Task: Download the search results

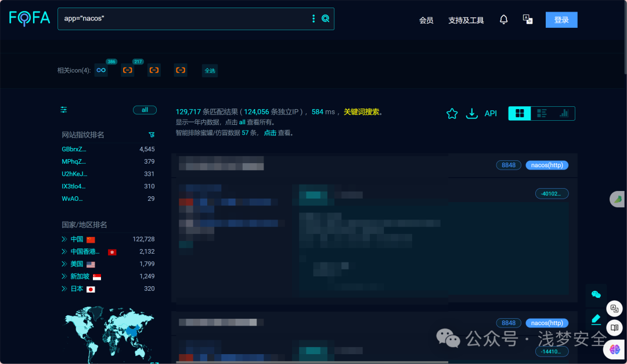Action: (472, 114)
